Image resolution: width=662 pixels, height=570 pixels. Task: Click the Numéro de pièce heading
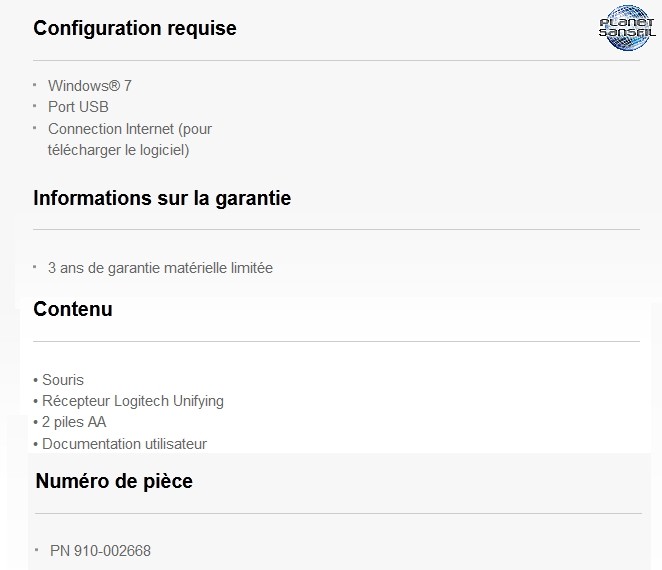coord(114,481)
